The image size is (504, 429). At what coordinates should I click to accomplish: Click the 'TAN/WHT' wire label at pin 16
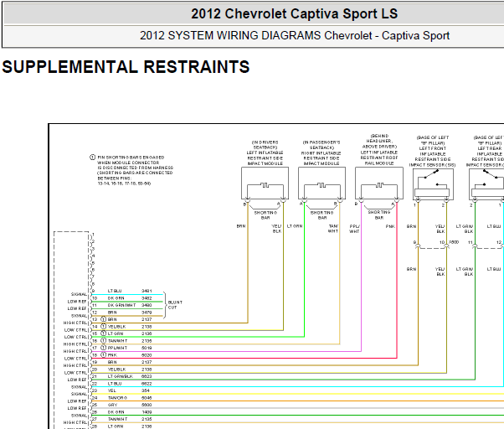pos(118,341)
